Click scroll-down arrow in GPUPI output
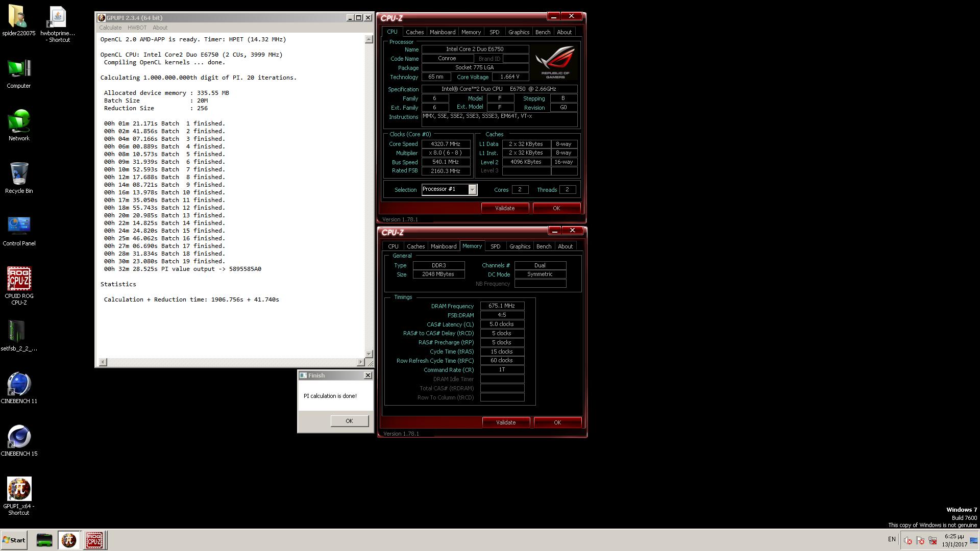Viewport: 980px width, 551px height. pyautogui.click(x=369, y=354)
